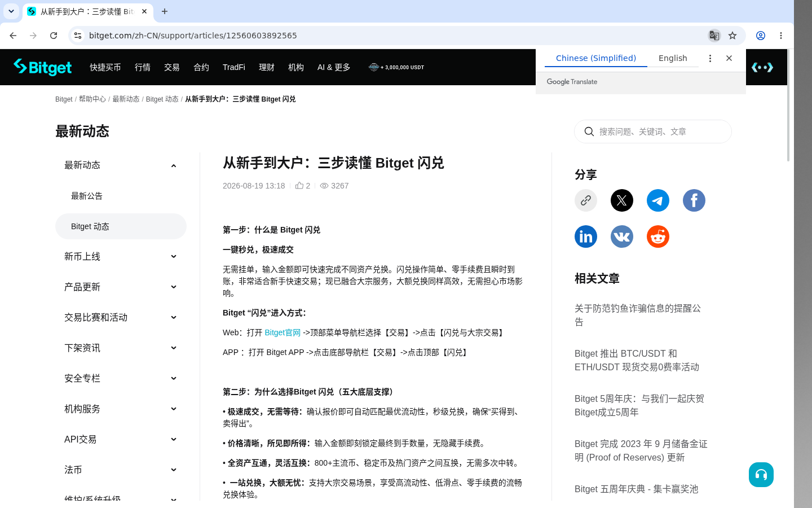Click the eye views icon near 3267
The height and width of the screenshot is (508, 812).
(x=324, y=186)
